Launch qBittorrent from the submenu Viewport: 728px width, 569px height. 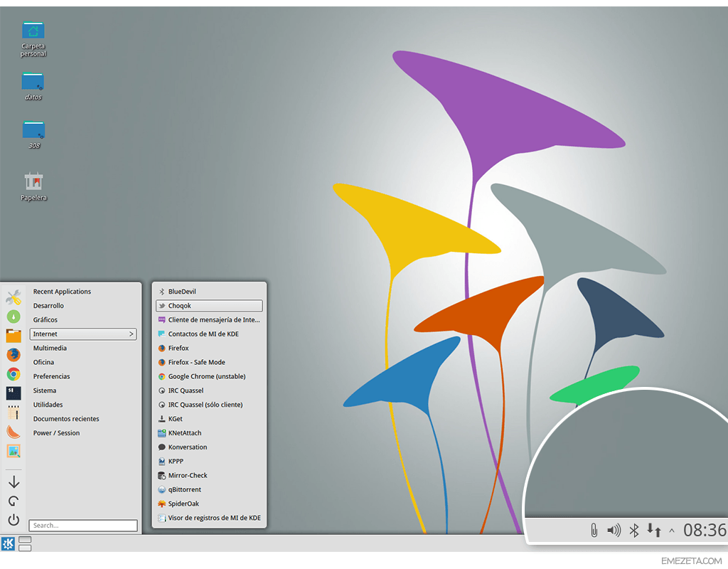(210, 490)
